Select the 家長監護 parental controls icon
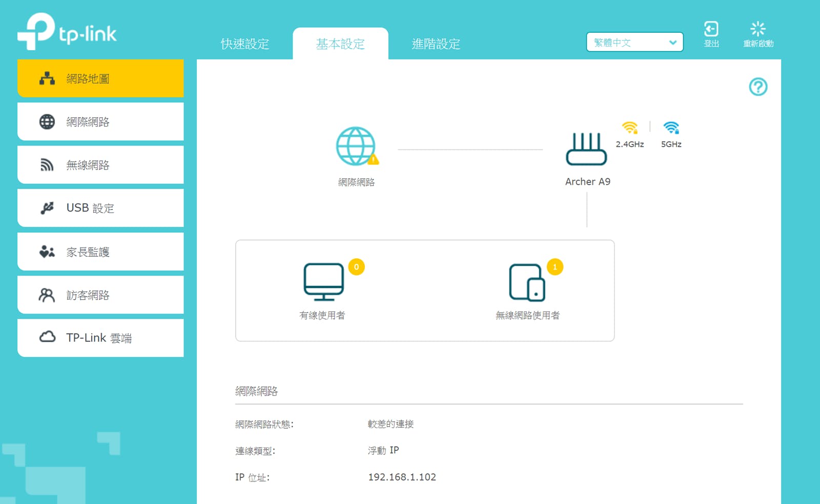Viewport: 820px width, 504px height. (47, 251)
